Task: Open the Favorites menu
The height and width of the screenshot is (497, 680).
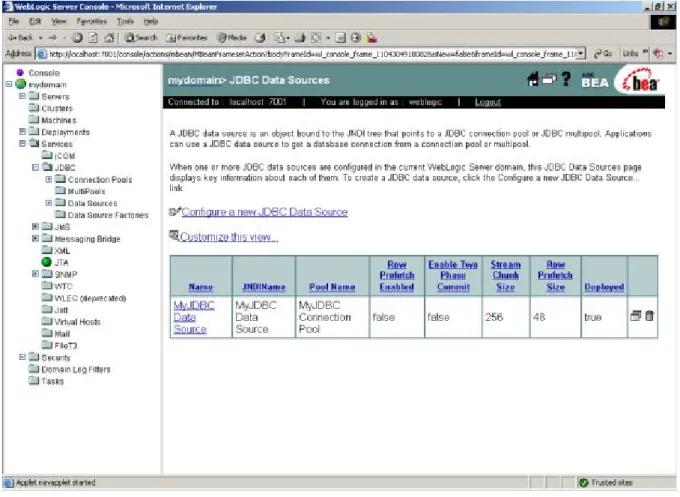Action: pos(92,21)
